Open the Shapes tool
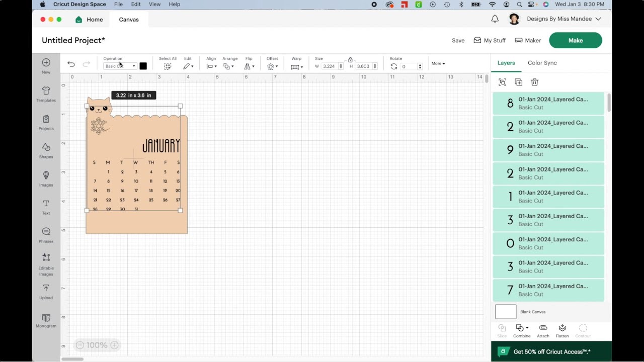The width and height of the screenshot is (644, 362). [46, 150]
